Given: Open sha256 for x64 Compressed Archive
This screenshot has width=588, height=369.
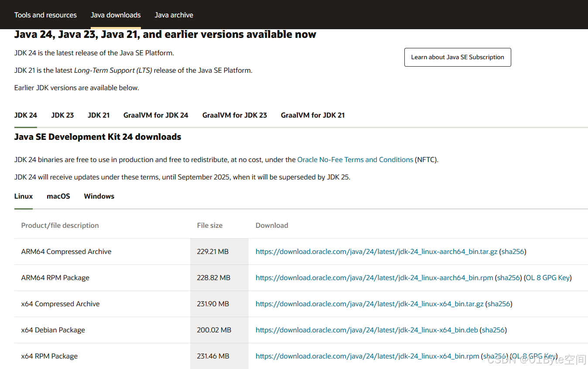Looking at the screenshot, I should [499, 304].
